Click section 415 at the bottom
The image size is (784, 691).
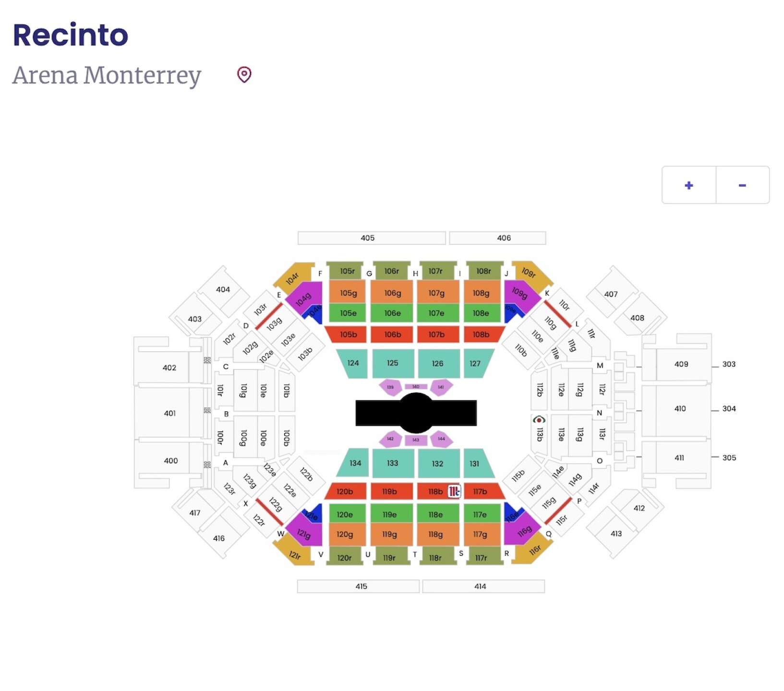point(362,586)
